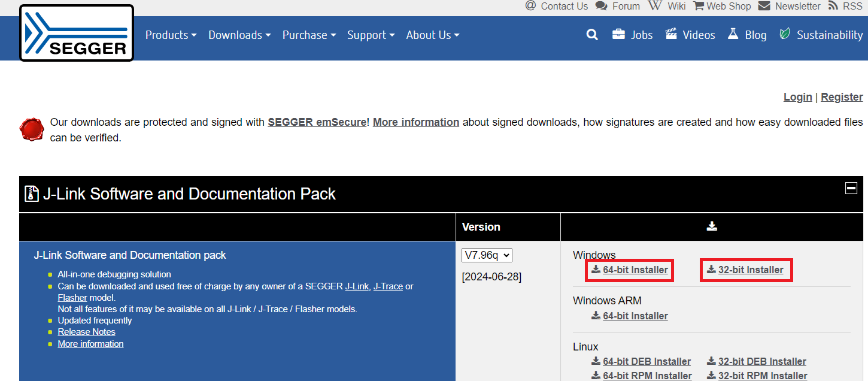Open the Flasher link in description
Viewport: 868px width, 381px height.
tap(72, 298)
